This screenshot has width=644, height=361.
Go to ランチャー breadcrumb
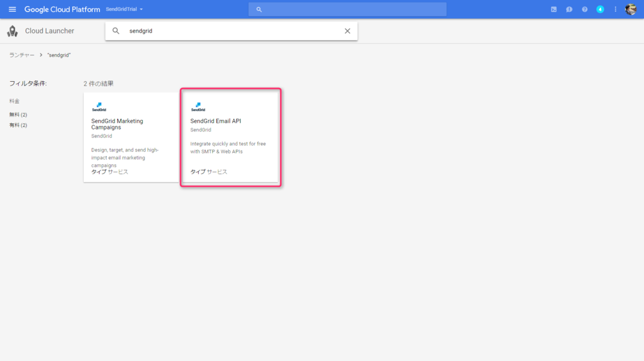point(22,55)
